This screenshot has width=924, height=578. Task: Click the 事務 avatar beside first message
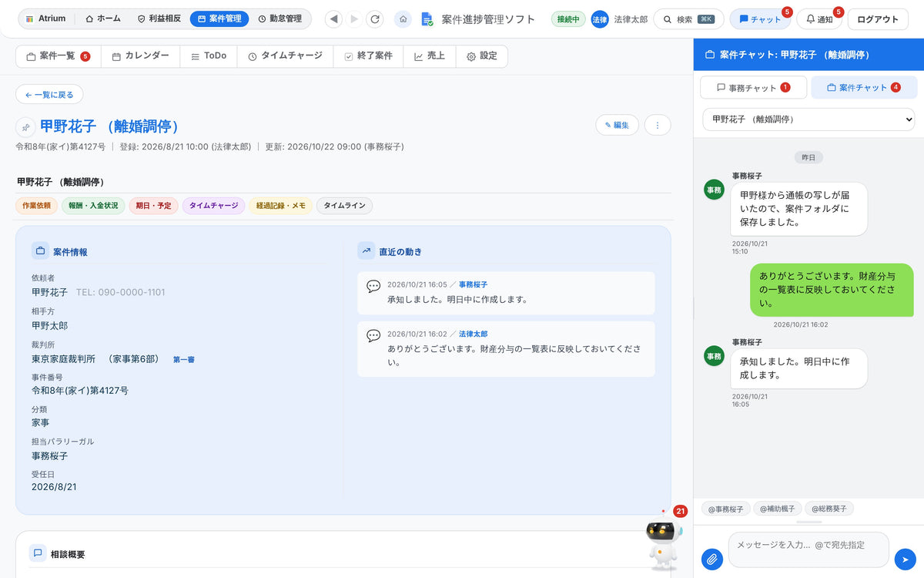pyautogui.click(x=715, y=190)
